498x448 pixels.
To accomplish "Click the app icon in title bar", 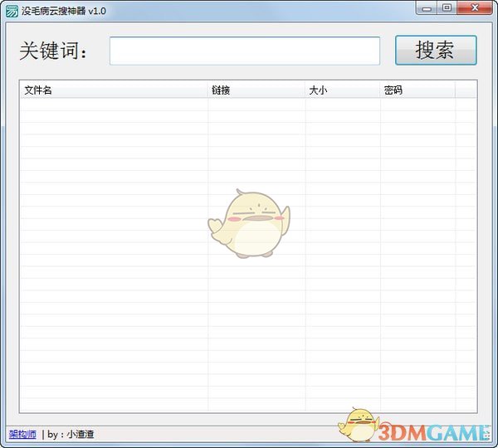I will (x=12, y=11).
